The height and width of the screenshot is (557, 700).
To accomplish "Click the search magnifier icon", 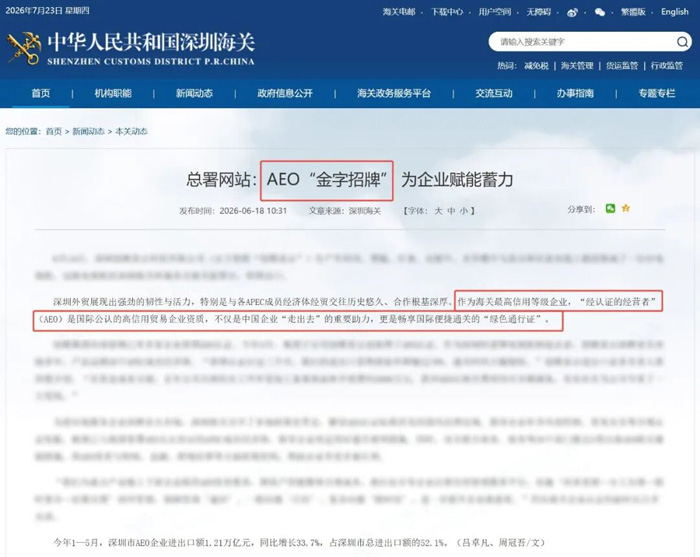I will 682,42.
